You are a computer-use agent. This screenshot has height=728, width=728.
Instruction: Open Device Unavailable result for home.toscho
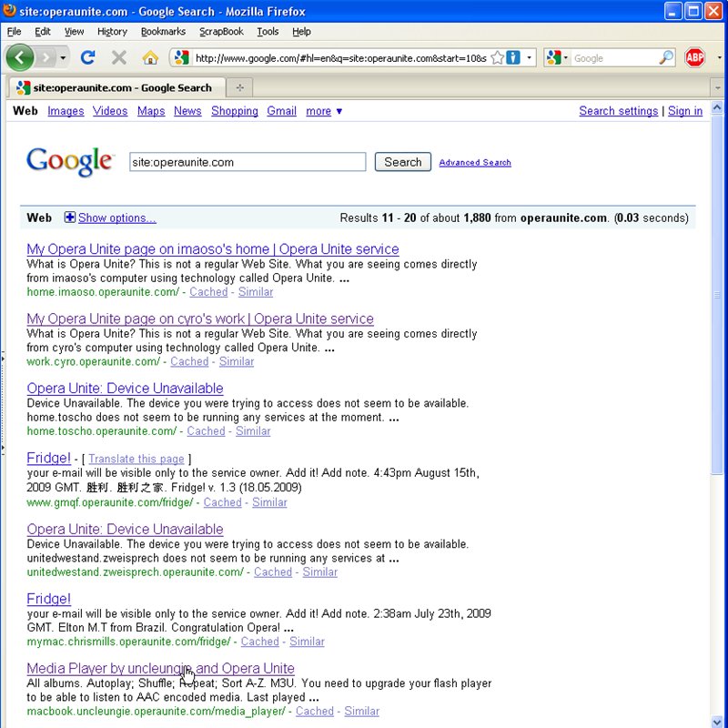pos(125,389)
